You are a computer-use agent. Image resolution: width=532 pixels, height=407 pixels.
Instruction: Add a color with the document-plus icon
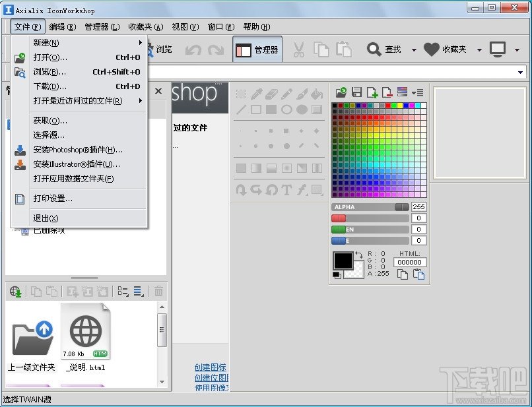point(372,92)
